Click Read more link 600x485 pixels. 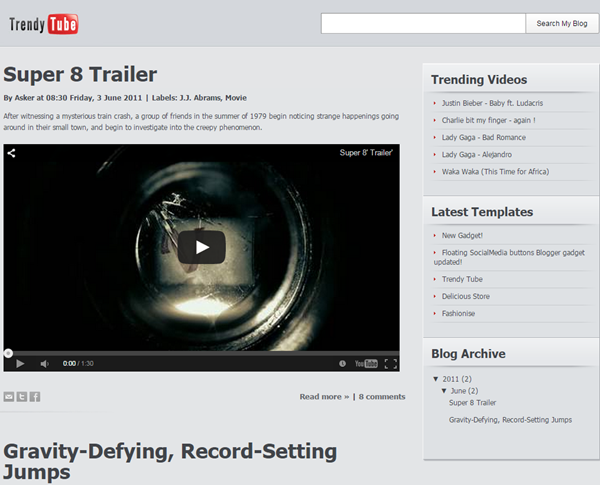pos(324,397)
